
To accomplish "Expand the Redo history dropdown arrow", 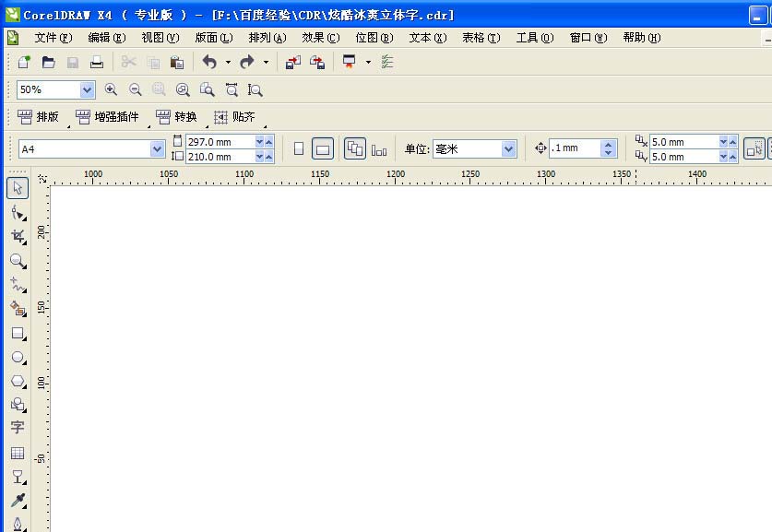I will click(266, 62).
